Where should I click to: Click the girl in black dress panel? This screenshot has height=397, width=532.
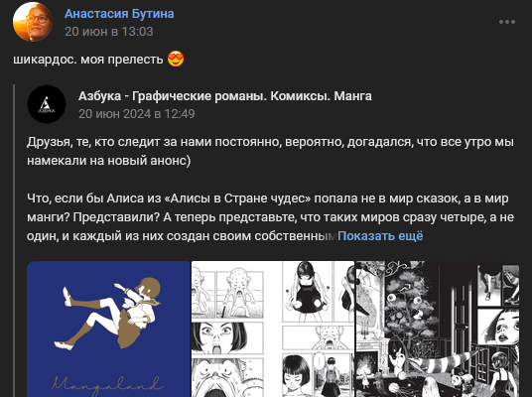pos(309,292)
